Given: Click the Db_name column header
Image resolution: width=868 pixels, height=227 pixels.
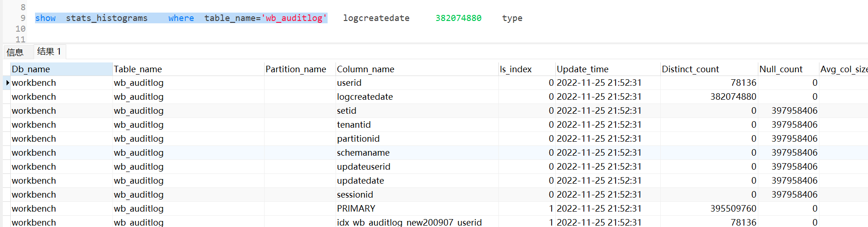Looking at the screenshot, I should click(31, 69).
